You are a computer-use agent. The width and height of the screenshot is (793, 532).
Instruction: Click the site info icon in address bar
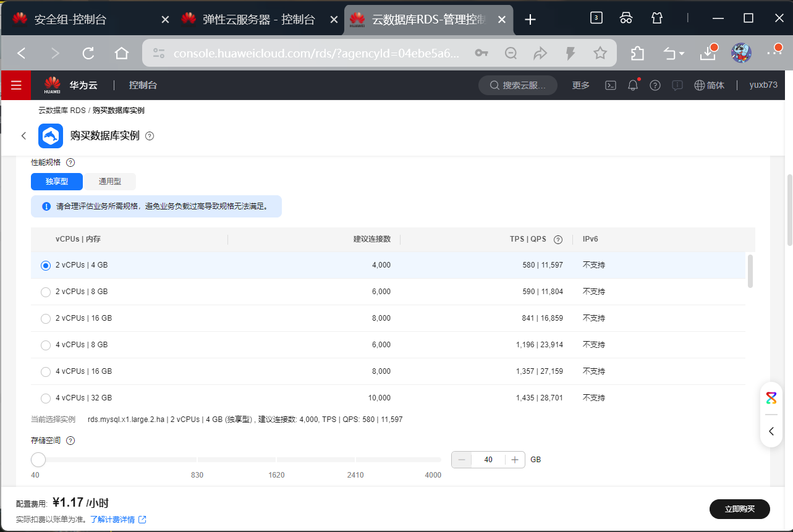click(159, 53)
